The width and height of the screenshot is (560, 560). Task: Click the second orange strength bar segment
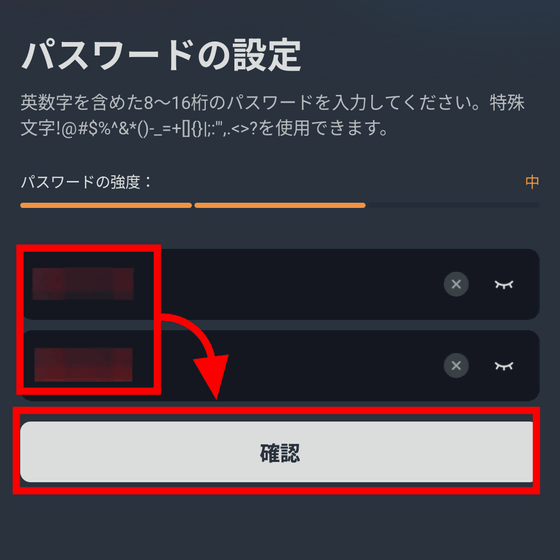280,205
